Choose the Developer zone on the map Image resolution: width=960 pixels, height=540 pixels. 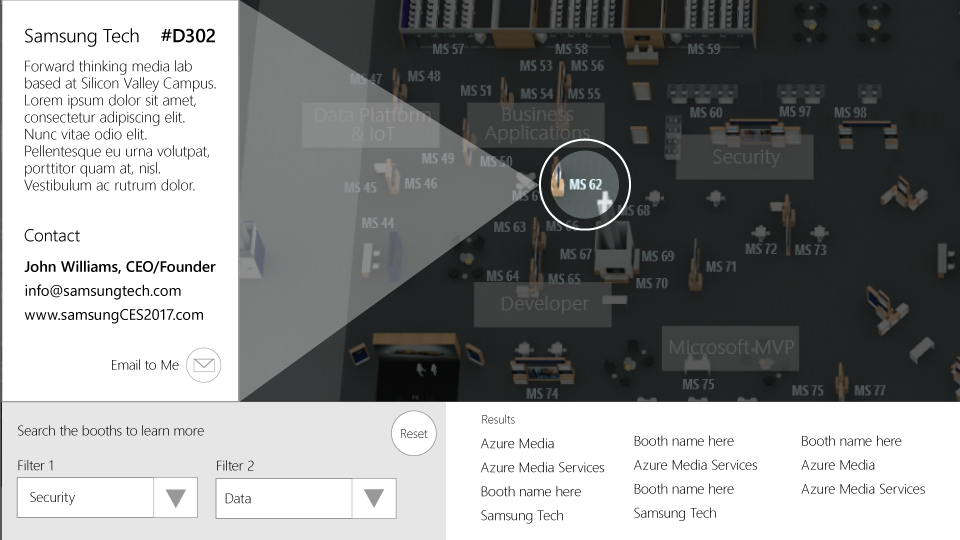(543, 304)
